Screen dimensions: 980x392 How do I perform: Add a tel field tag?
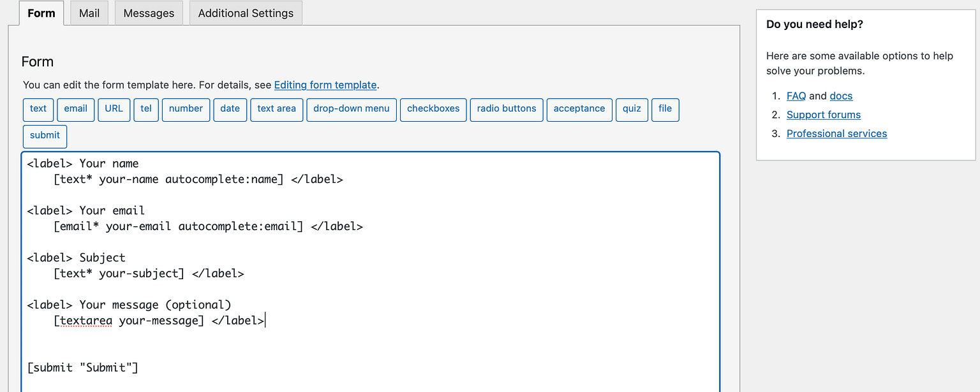pos(146,109)
